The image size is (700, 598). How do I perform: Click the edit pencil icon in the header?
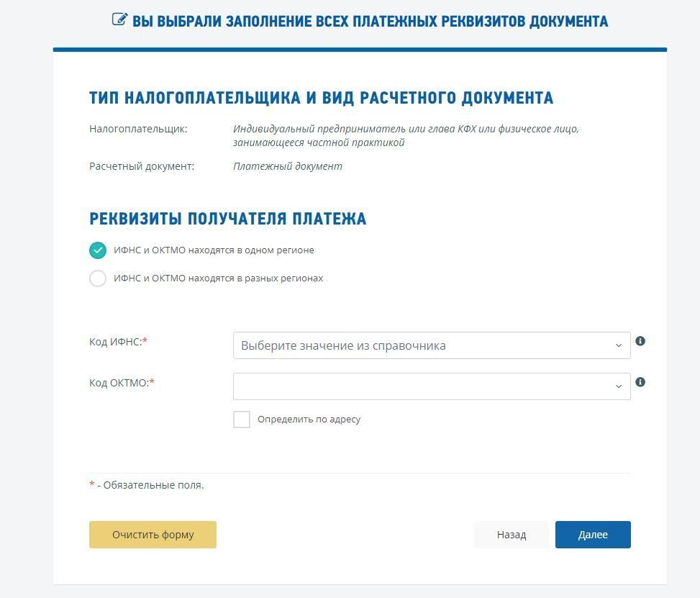pos(119,20)
